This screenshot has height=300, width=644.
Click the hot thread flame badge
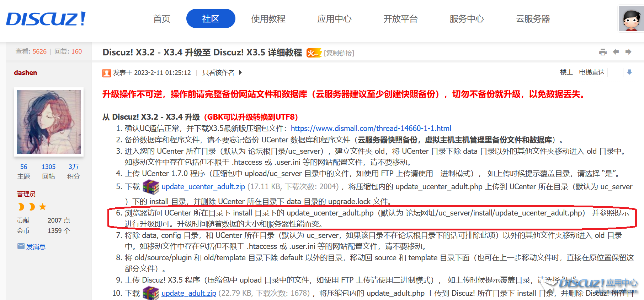(x=314, y=53)
